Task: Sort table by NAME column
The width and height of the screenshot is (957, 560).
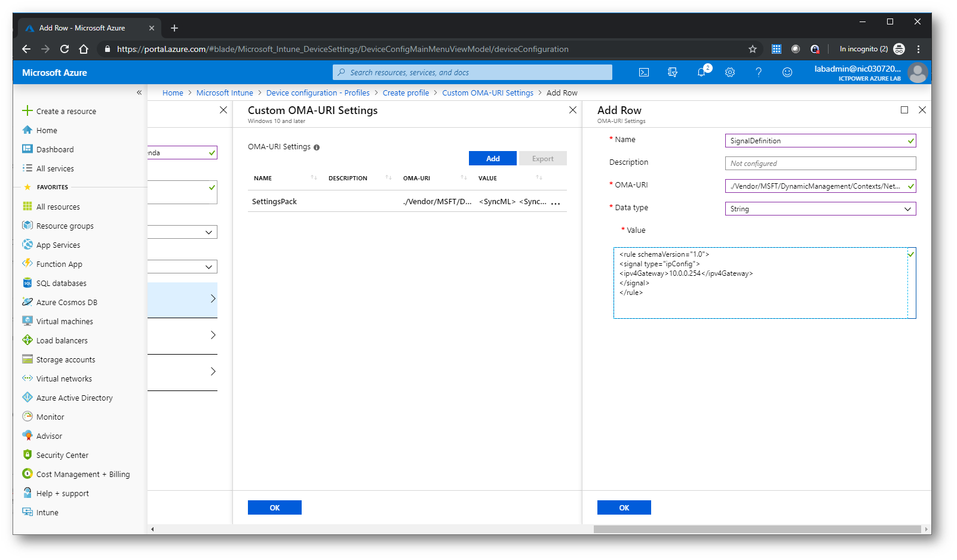Action: pyautogui.click(x=263, y=178)
